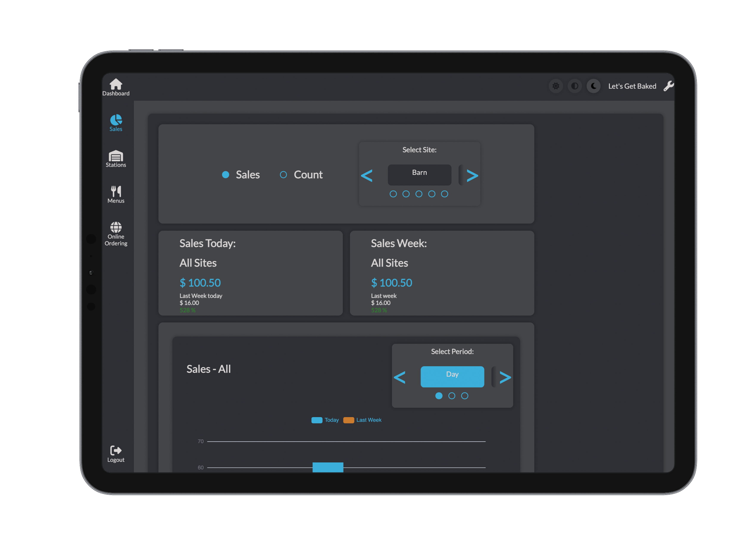Open the Menus fork and knife icon
The image size is (756, 534).
(116, 191)
